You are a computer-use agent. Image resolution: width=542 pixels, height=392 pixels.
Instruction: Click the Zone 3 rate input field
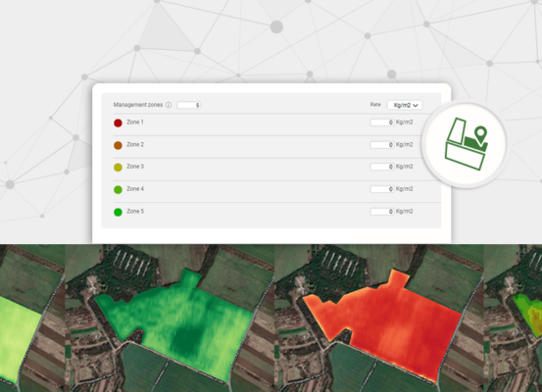click(x=382, y=167)
